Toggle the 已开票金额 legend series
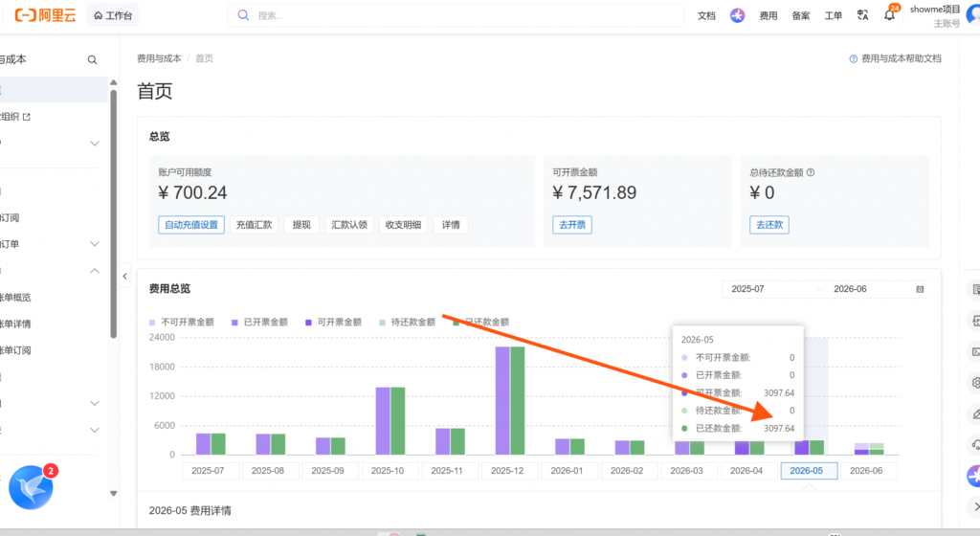 pos(260,323)
